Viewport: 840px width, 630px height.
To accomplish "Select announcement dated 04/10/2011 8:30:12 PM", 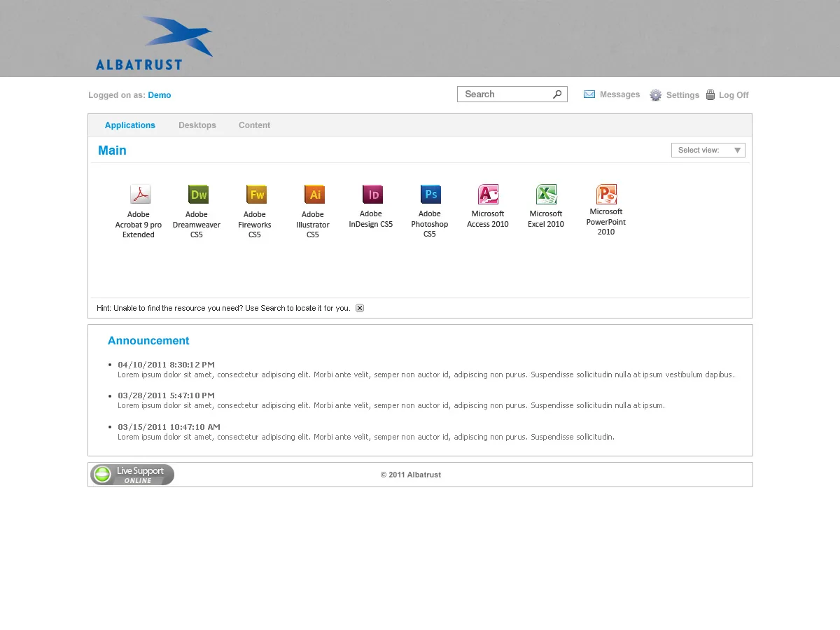I will (x=166, y=365).
